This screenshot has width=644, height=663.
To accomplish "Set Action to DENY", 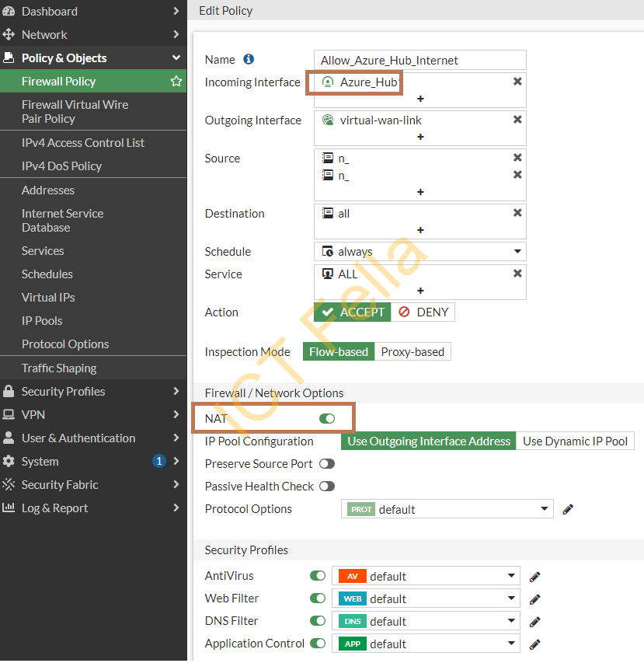I will click(x=423, y=312).
